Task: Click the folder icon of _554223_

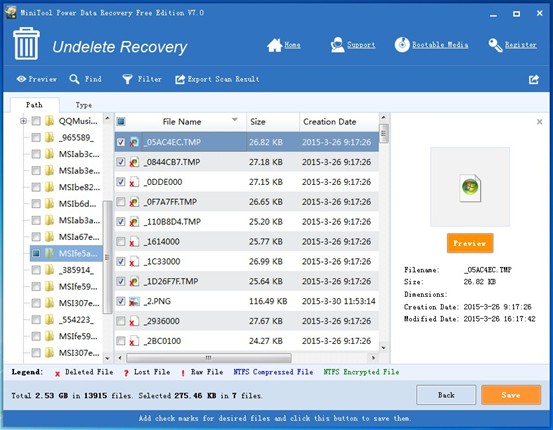Action: [50, 320]
